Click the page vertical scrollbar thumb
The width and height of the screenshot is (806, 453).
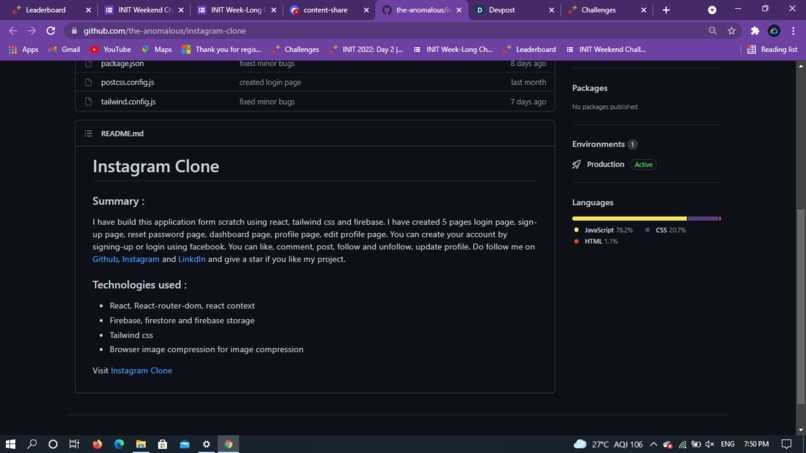pyautogui.click(x=801, y=306)
